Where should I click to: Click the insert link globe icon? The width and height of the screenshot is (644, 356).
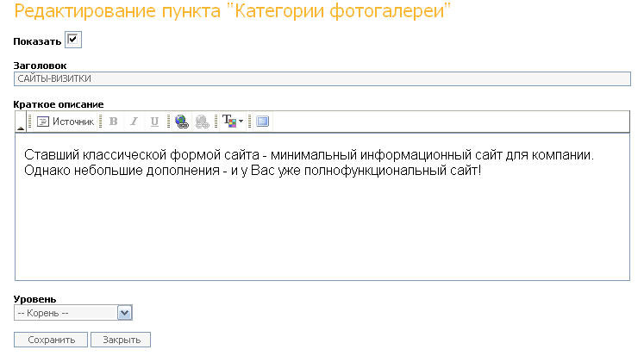[182, 122]
